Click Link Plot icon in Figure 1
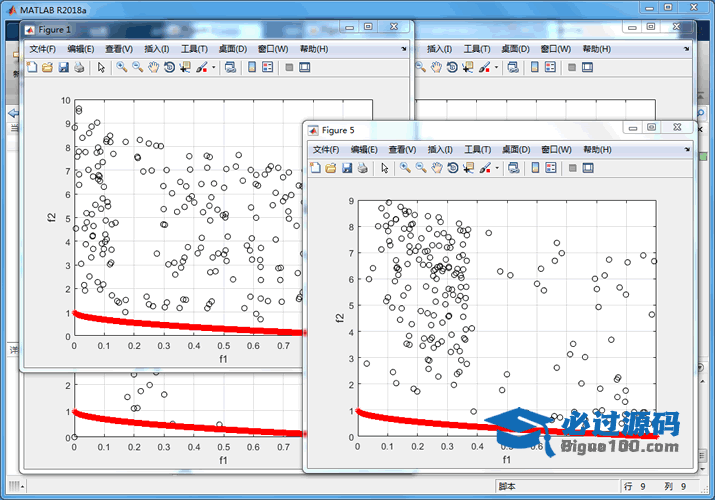This screenshot has width=715, height=500. 230,67
